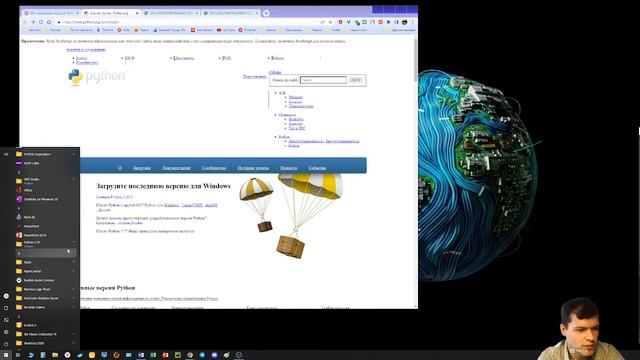Follow the macOS link
Screen dimensions: 640x360
click(211, 205)
